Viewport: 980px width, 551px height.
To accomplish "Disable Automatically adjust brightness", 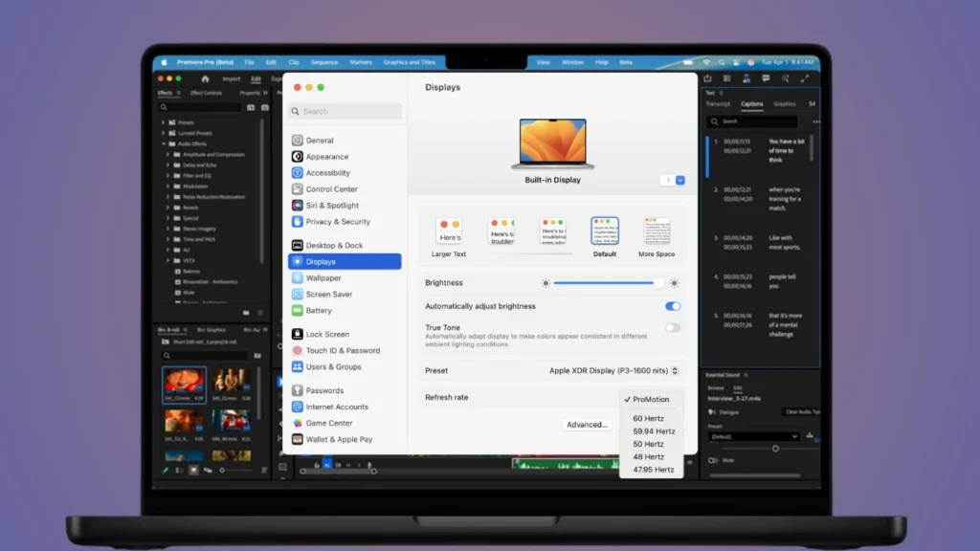I will [x=671, y=305].
